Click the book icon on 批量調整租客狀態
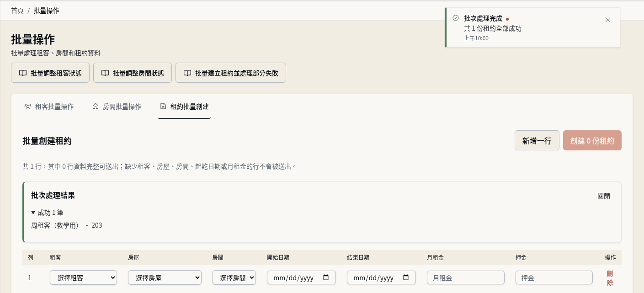 (x=23, y=73)
